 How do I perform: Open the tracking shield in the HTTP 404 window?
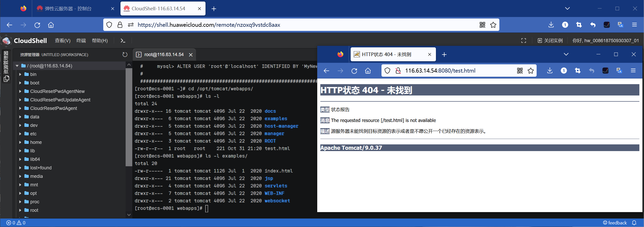tap(387, 71)
